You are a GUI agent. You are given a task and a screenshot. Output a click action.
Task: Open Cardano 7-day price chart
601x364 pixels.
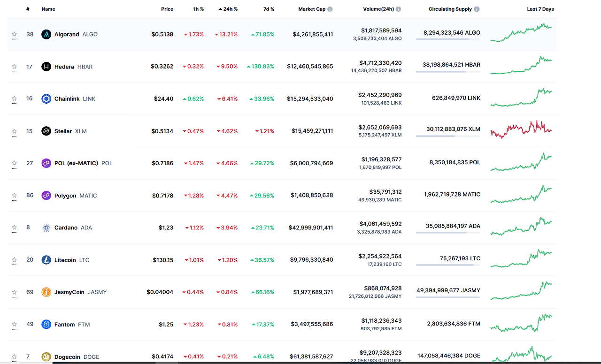tap(521, 226)
